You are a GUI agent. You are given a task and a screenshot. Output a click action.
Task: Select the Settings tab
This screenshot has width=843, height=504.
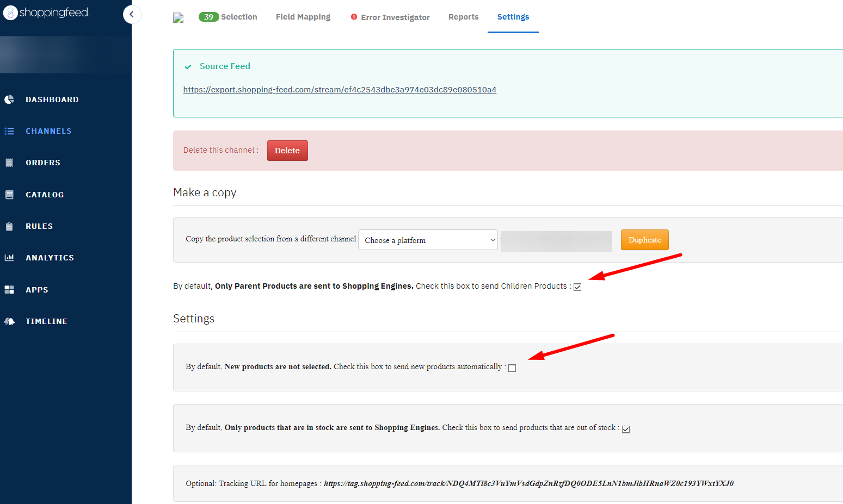point(513,17)
